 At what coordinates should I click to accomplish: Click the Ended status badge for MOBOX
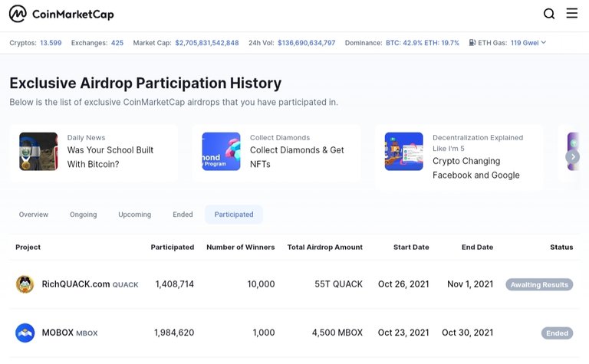(557, 333)
